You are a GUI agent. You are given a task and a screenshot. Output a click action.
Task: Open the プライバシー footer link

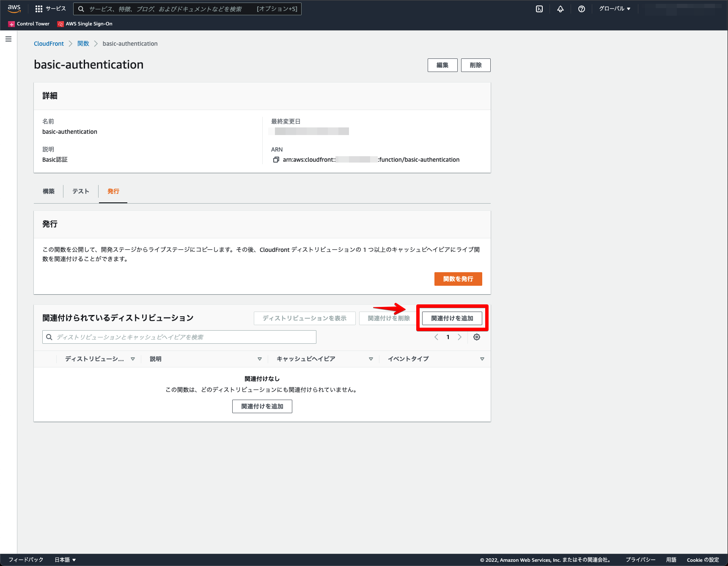640,560
